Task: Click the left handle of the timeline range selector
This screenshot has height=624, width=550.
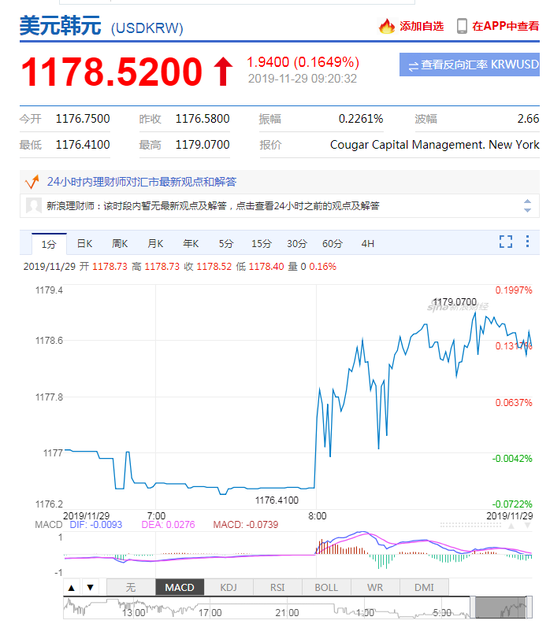Action: [472, 608]
